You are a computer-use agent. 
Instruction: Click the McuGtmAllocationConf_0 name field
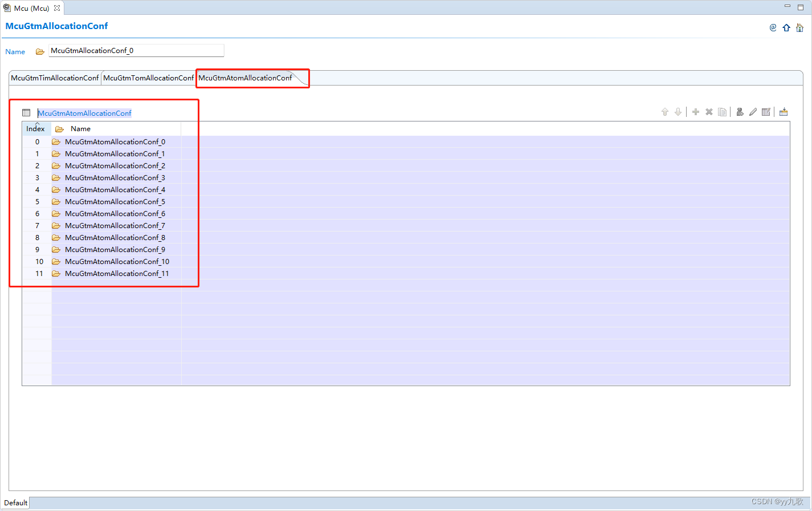tap(136, 50)
